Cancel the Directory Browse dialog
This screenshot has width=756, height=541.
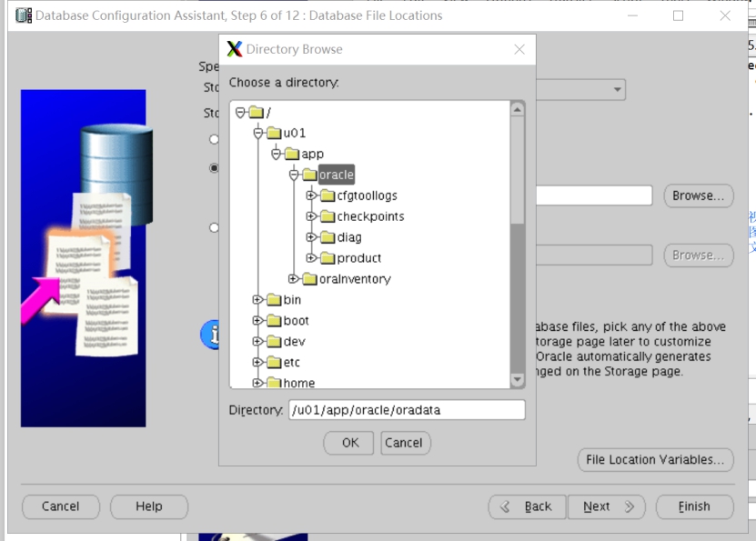tap(406, 443)
